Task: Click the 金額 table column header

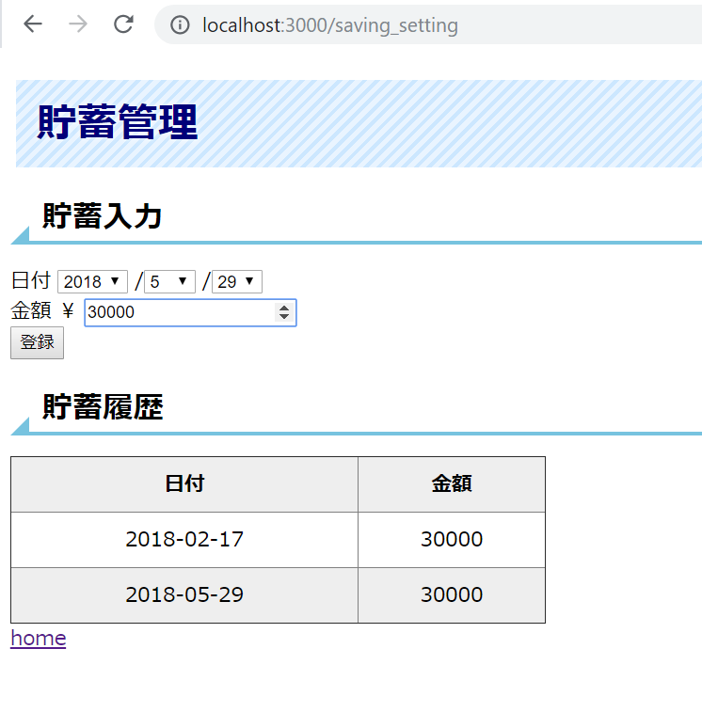Action: tap(452, 484)
